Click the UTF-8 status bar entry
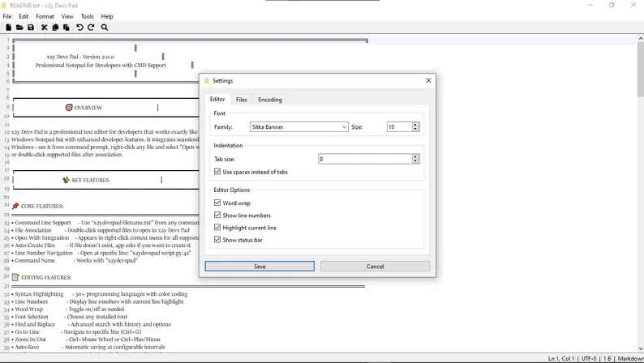This screenshot has width=644, height=363. click(589, 358)
